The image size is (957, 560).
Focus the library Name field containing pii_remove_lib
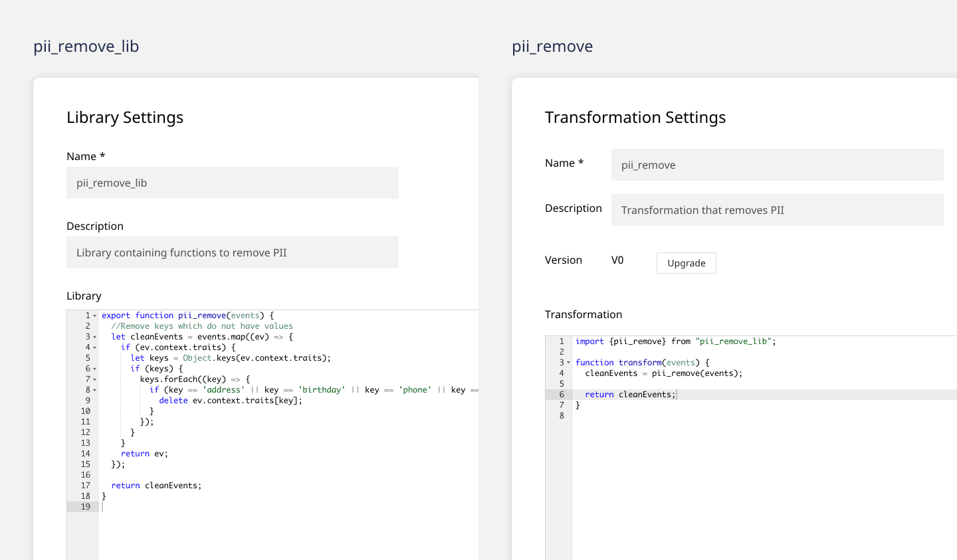(233, 183)
